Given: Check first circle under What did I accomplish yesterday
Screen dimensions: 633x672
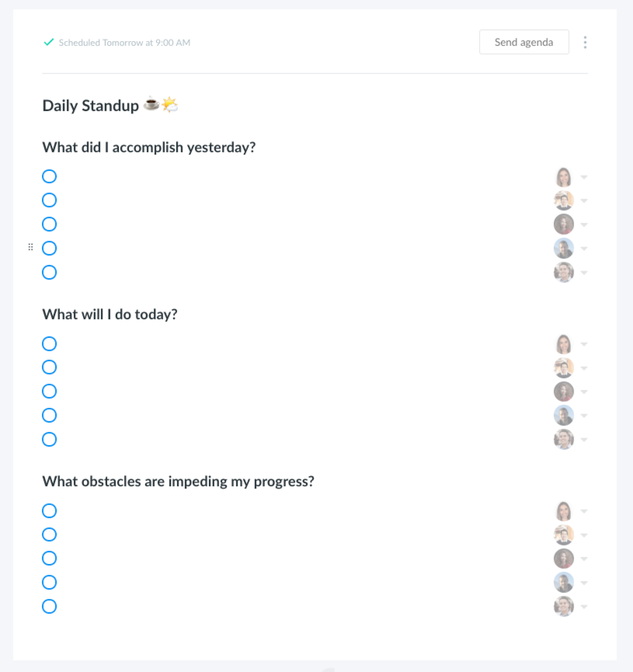Looking at the screenshot, I should pos(49,176).
